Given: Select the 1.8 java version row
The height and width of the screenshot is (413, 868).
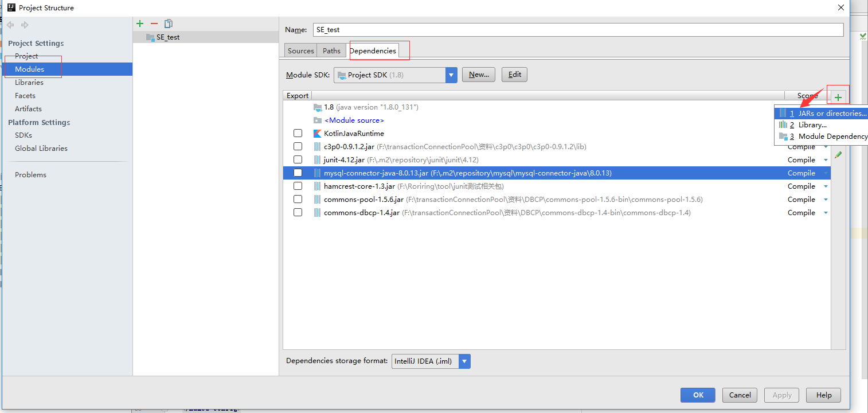Looking at the screenshot, I should (557, 107).
